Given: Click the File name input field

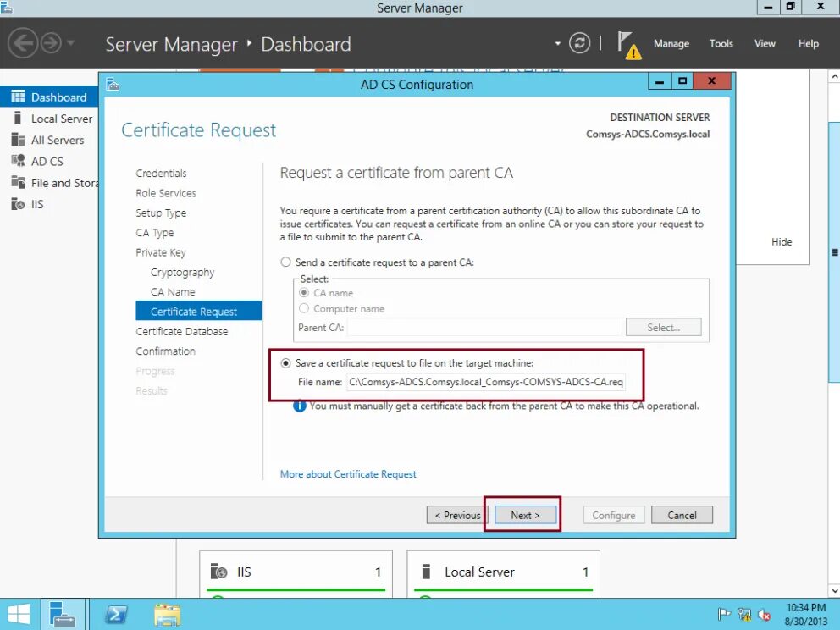Looking at the screenshot, I should point(486,382).
